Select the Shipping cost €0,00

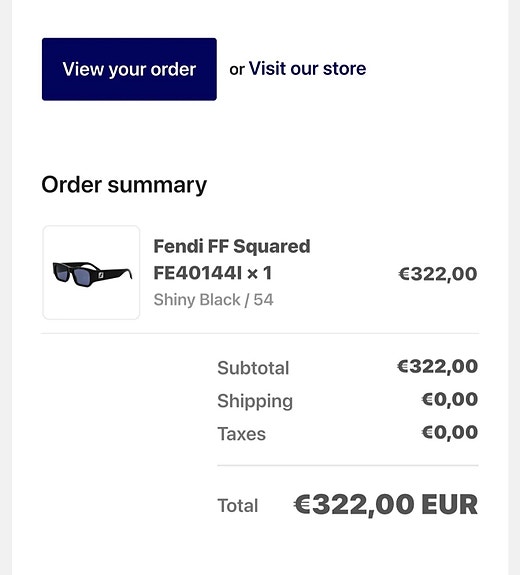click(x=450, y=399)
